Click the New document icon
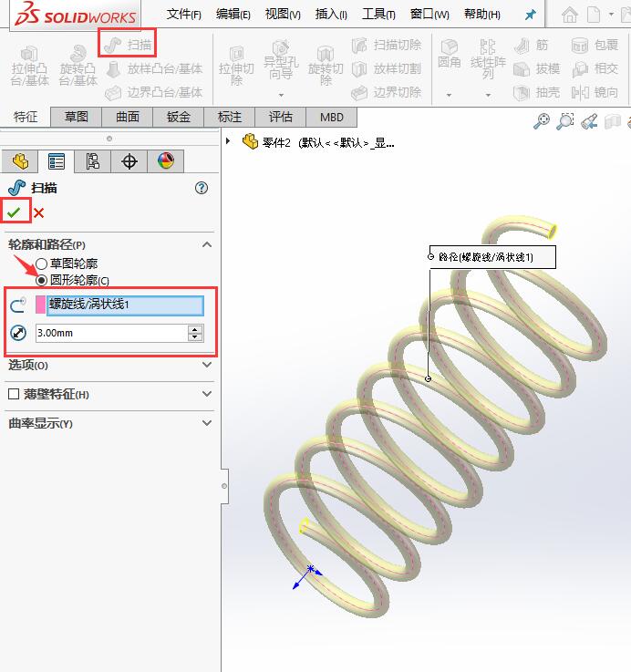This screenshot has height=672, width=631. click(x=594, y=15)
